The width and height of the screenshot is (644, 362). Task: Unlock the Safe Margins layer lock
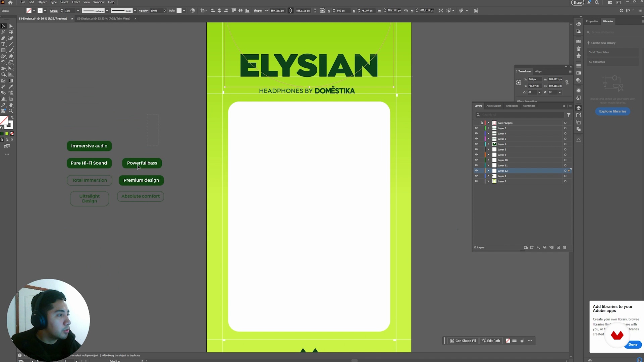pyautogui.click(x=482, y=123)
